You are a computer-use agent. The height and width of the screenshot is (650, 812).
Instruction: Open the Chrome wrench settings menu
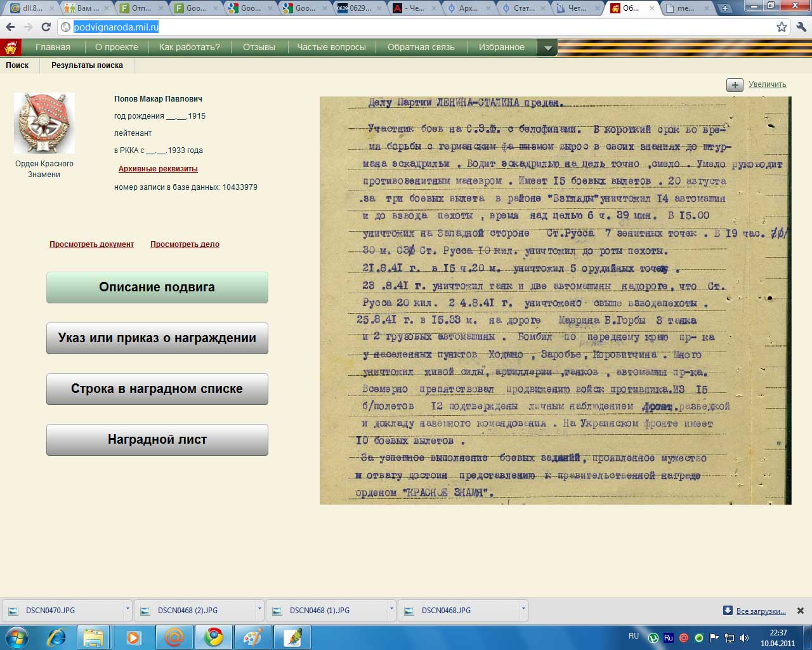pos(801,27)
